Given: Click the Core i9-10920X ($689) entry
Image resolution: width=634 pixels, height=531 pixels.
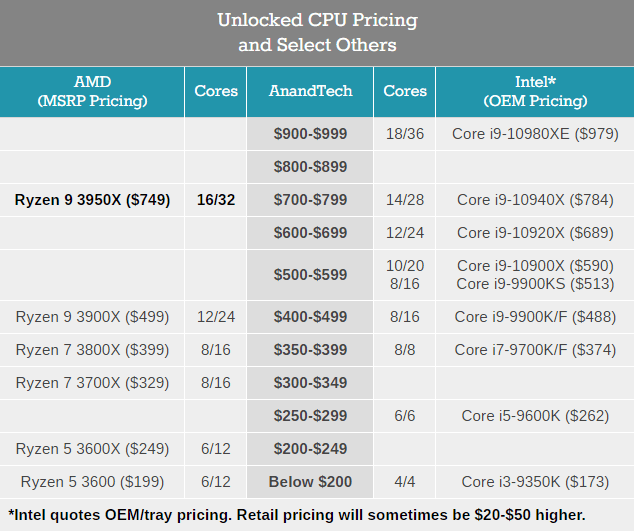Looking at the screenshot, I should pyautogui.click(x=534, y=233).
